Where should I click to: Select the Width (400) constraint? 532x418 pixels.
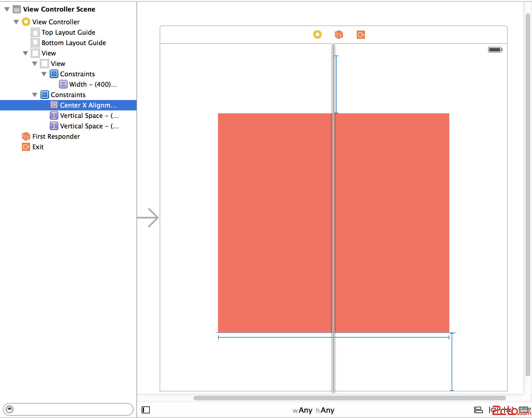(93, 84)
